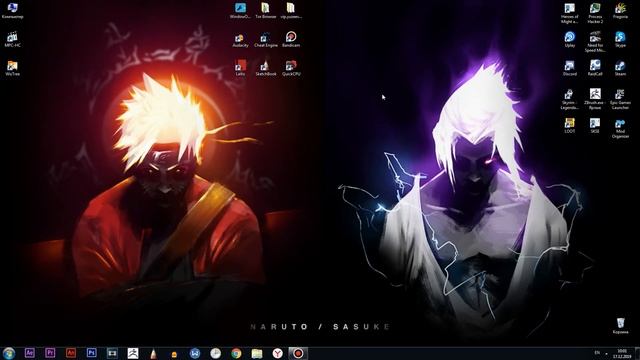Launch the Uplay shortcut

pyautogui.click(x=570, y=40)
